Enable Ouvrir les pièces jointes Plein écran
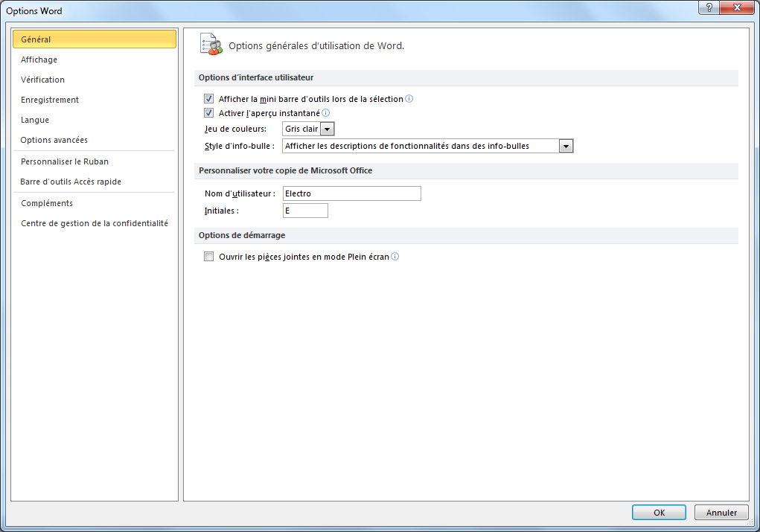This screenshot has height=532, width=760. click(x=208, y=257)
